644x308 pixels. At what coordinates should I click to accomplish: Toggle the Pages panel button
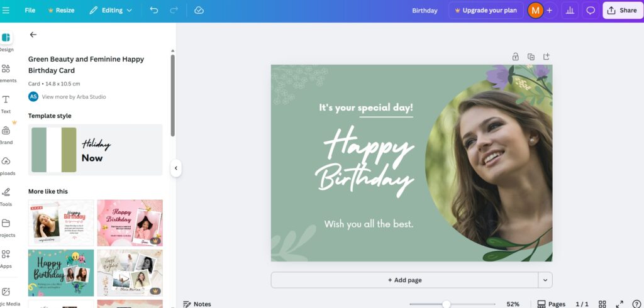(552, 304)
